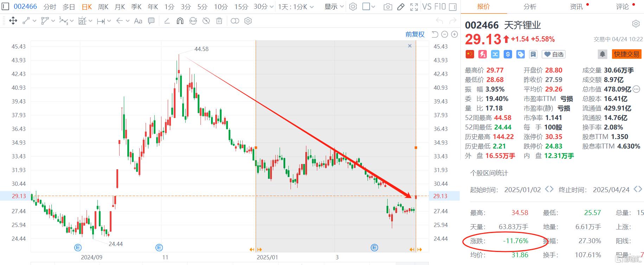Screen dimensions: 644x265
Task: Take a chart screenshot with camera icon
Action: (x=388, y=7)
